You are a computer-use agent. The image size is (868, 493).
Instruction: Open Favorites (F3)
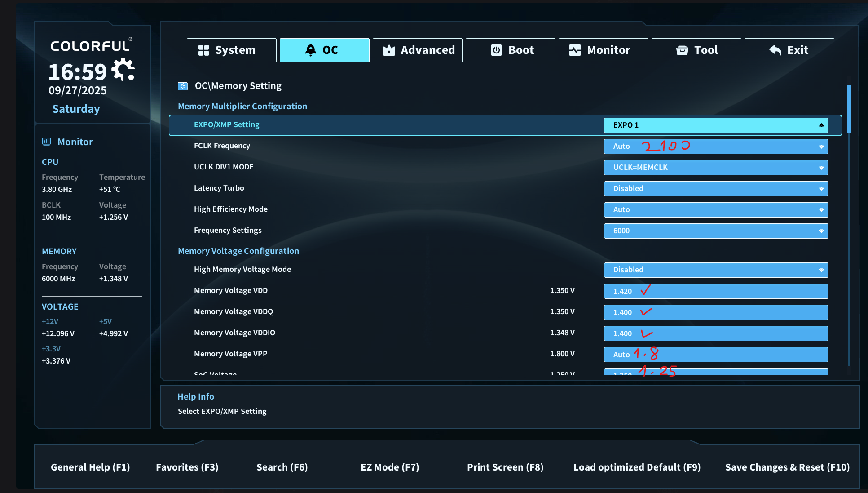(187, 467)
